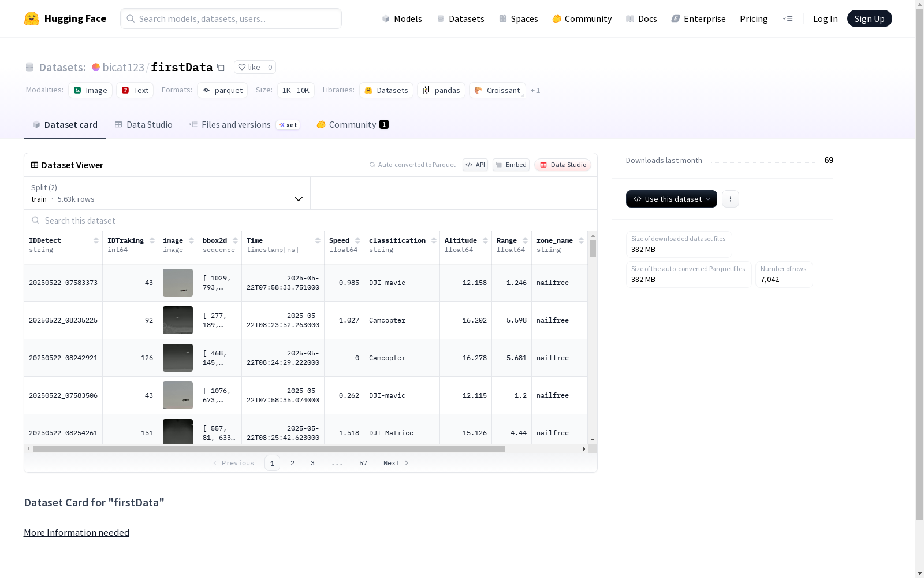This screenshot has height=578, width=924.
Task: Sort by zone_name column
Action: pyautogui.click(x=581, y=240)
